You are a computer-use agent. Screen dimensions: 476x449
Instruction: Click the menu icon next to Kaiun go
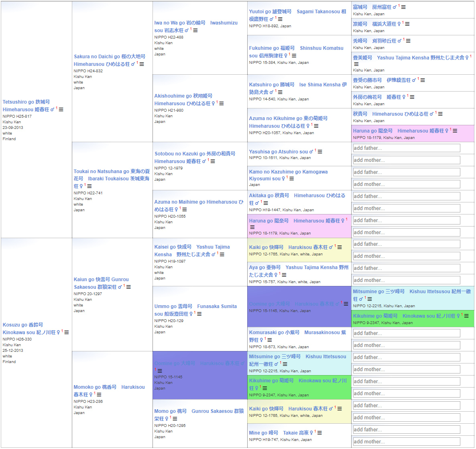coord(128,287)
